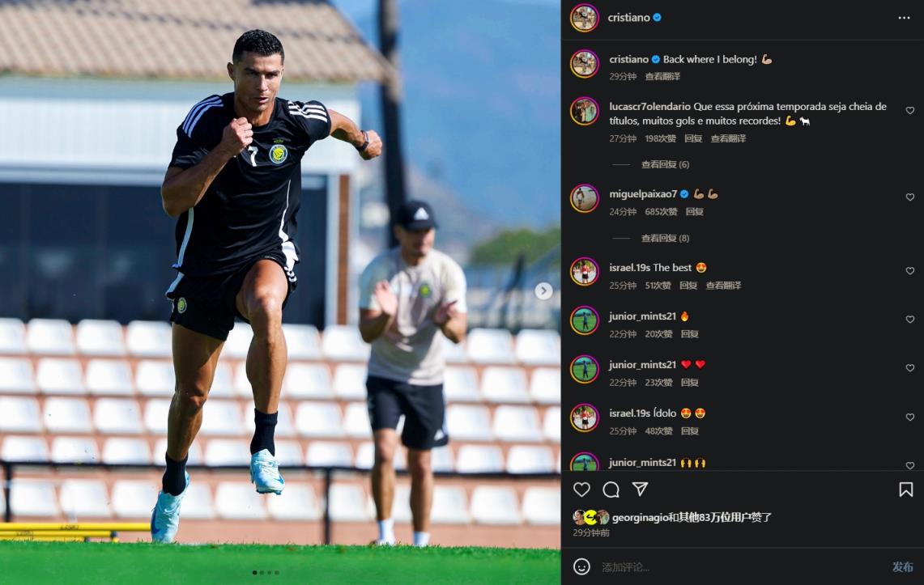Open cristiano profile from header username
This screenshot has width=924, height=585.
[x=628, y=18]
